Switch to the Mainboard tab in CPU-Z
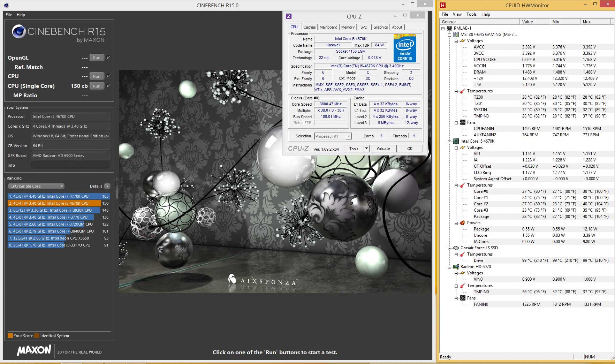Image resolution: width=615 pixels, height=364 pixels. 328,27
